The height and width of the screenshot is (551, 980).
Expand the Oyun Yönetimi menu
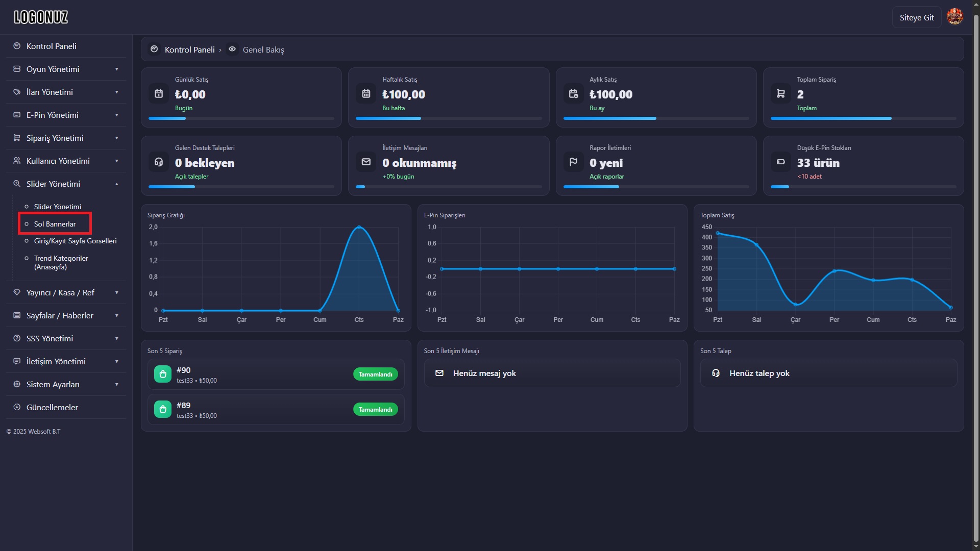click(x=66, y=69)
